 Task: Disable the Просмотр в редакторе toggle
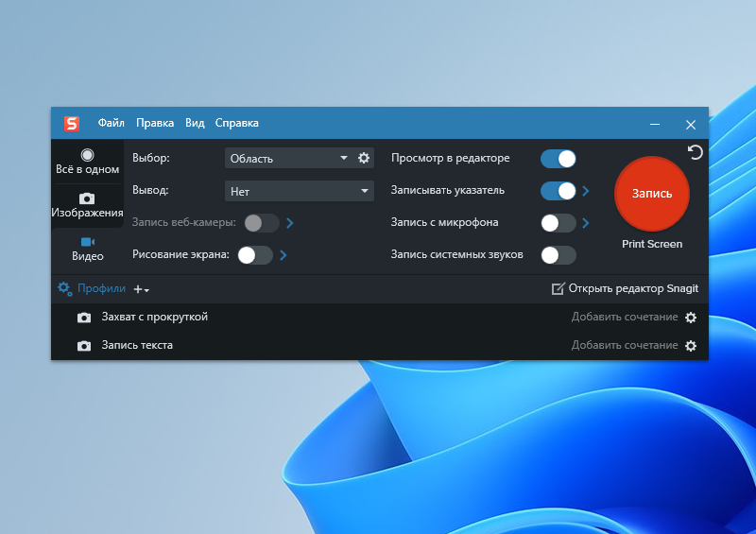(558, 159)
